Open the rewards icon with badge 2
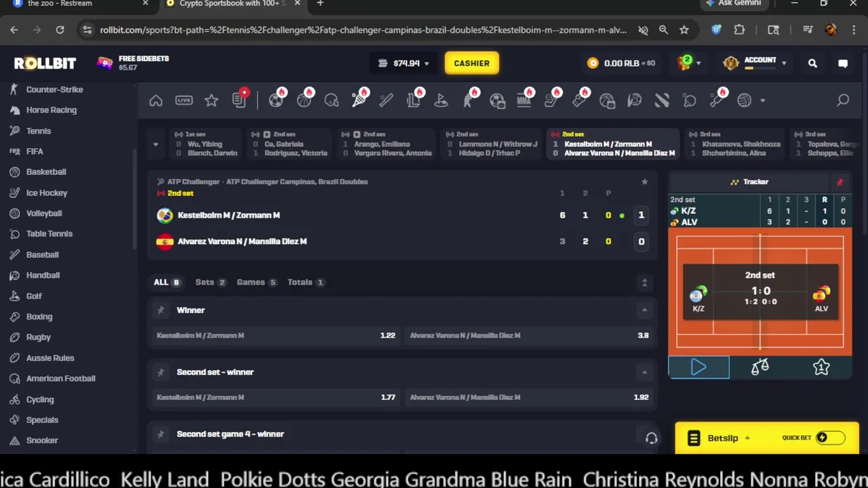 click(685, 62)
